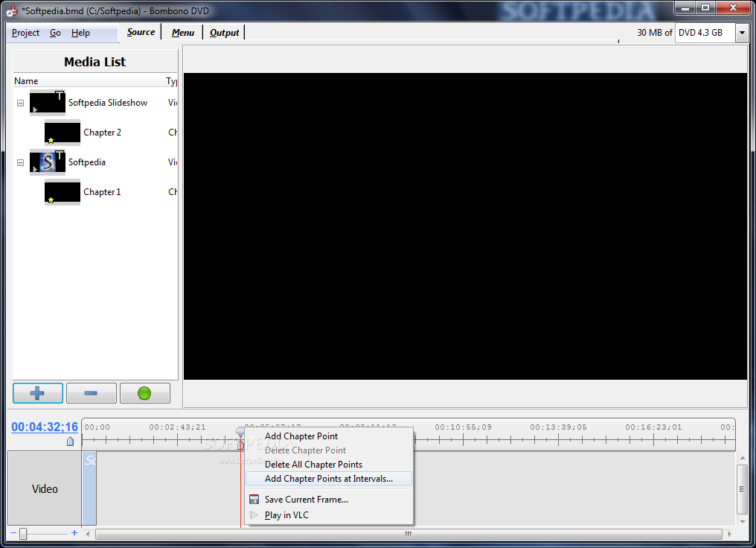Click the timeline scroll right arrow
The height and width of the screenshot is (548, 756).
729,534
